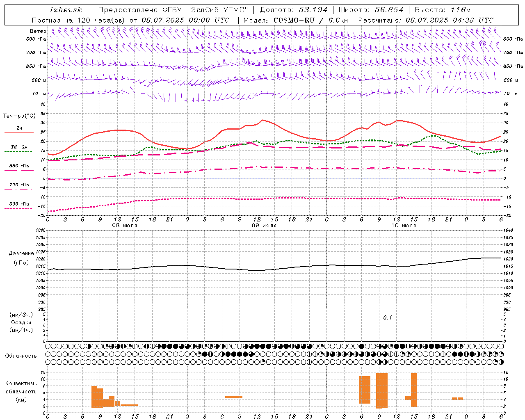Image resolution: width=525 pixels, height=420 pixels.
Task: Click the 'Тем-ра(°C)' temperature label
Action: [x=19, y=116]
